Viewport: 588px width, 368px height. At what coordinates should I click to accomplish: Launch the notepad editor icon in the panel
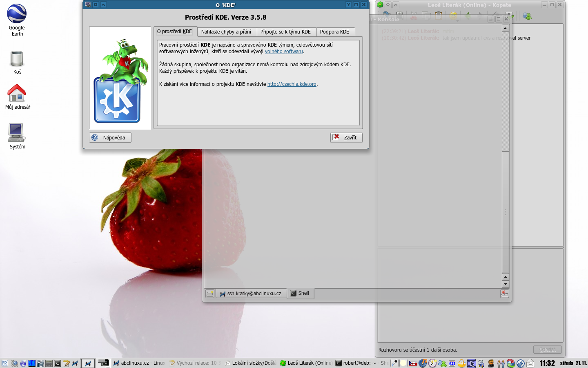coord(66,363)
